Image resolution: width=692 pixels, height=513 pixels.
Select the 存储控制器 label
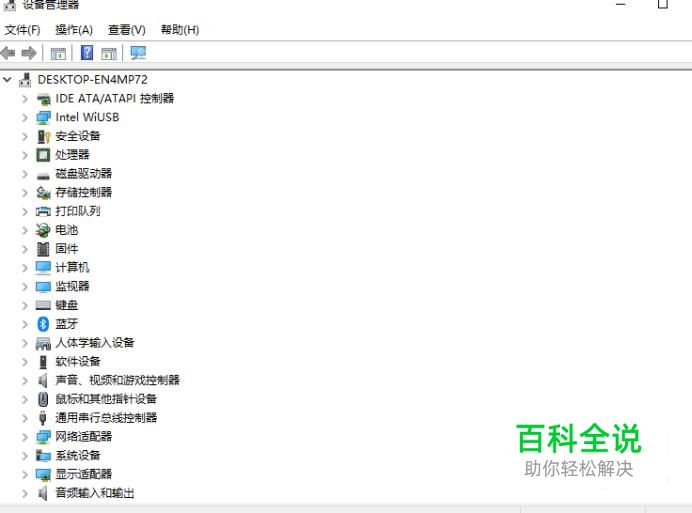[x=83, y=192]
